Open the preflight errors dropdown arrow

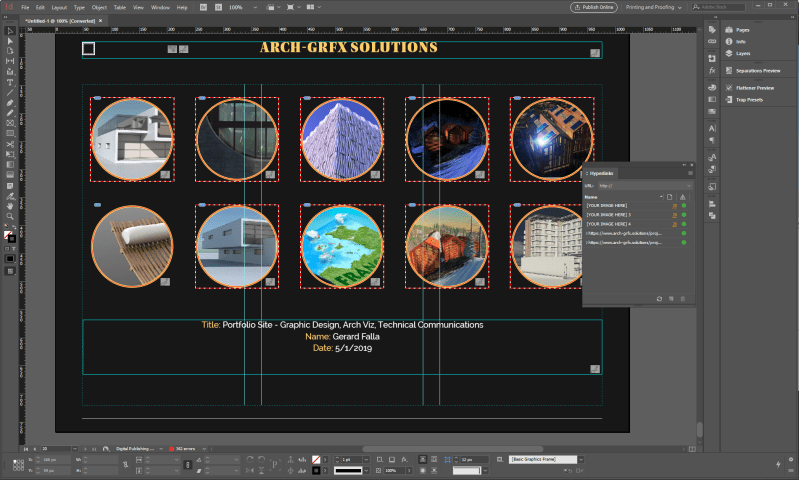tap(204, 449)
